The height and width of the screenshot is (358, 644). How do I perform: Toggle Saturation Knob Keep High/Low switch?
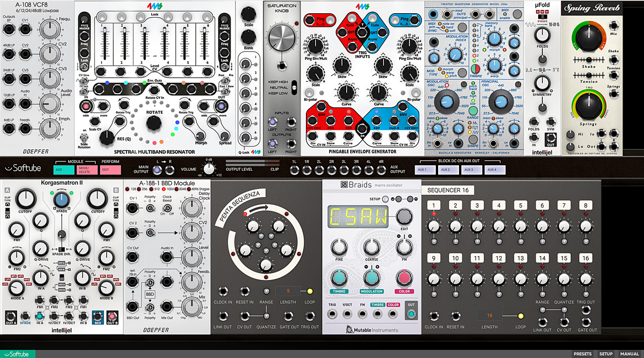coord(294,87)
